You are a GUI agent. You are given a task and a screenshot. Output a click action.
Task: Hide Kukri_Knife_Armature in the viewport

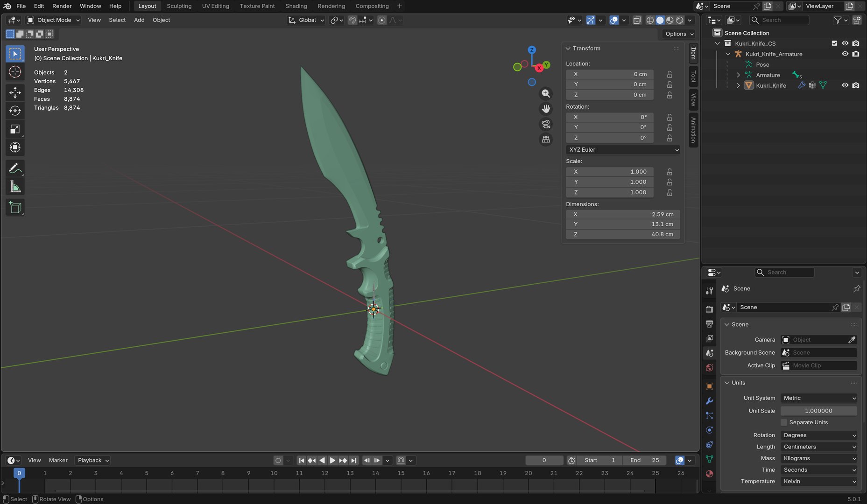pos(845,54)
